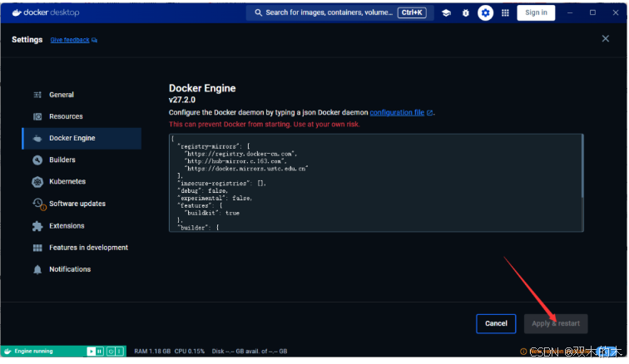The image size is (629, 364).
Task: Click the external link icon after configuration file
Action: (429, 113)
